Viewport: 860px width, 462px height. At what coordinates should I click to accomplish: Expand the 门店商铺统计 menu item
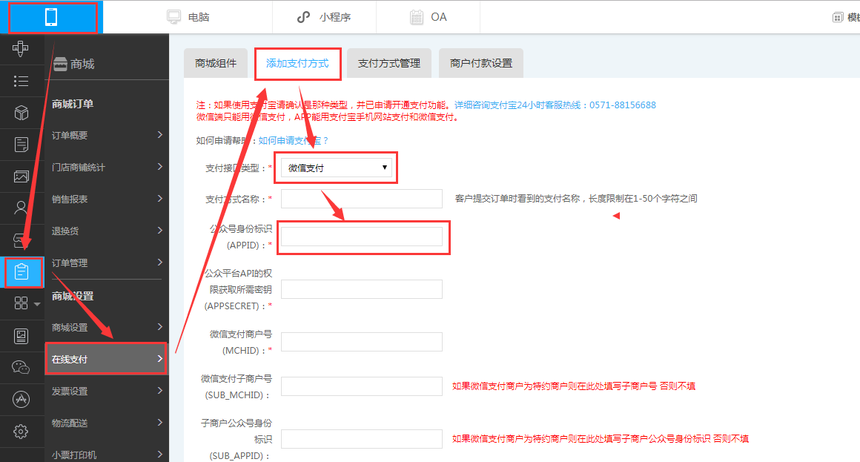(x=107, y=167)
